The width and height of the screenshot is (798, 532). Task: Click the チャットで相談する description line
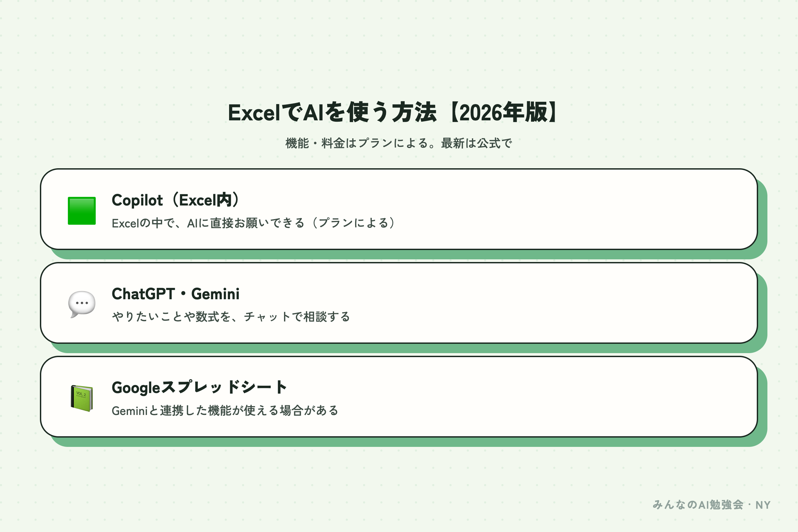231,317
